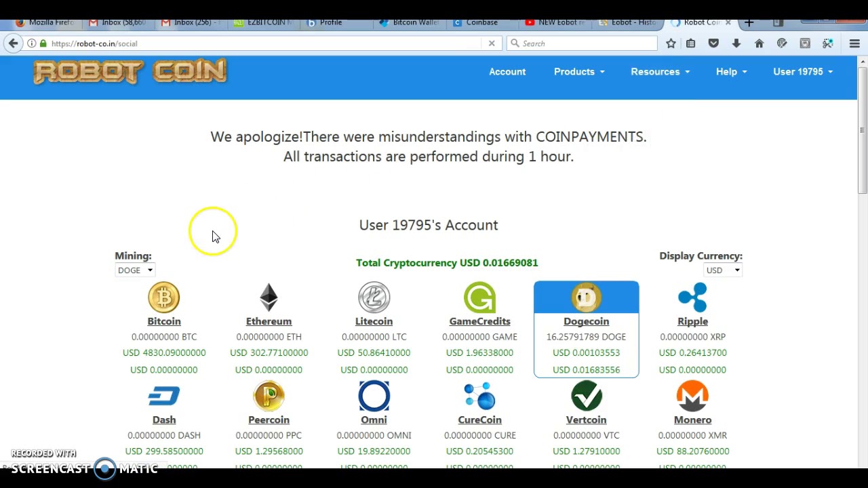Click the browser Search field
This screenshot has width=868, height=488.
[x=582, y=43]
